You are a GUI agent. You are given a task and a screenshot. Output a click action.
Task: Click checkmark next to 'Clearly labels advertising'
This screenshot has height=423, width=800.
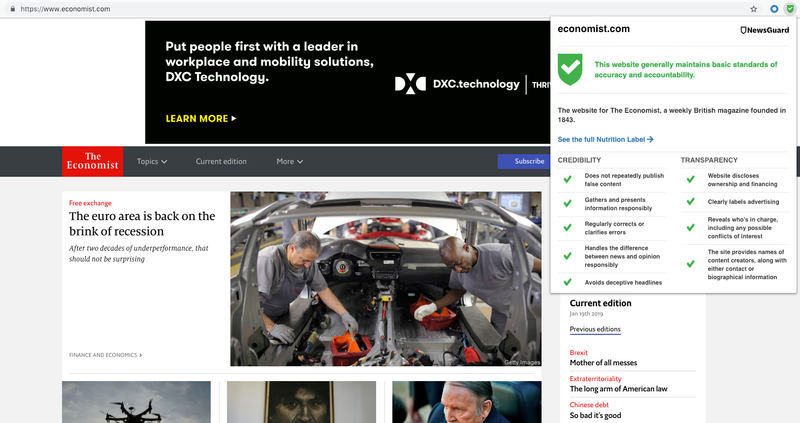(x=690, y=202)
